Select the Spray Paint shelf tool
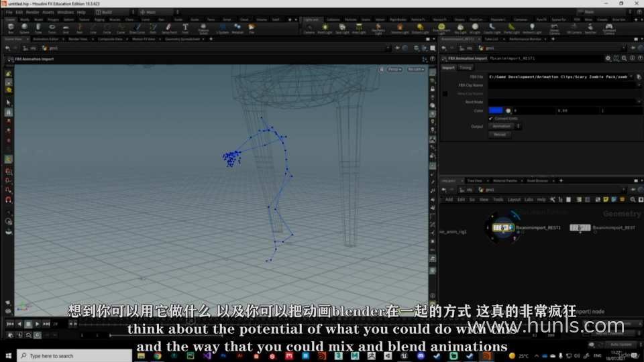The height and width of the screenshot is (362, 644). pyautogui.click(x=169, y=28)
